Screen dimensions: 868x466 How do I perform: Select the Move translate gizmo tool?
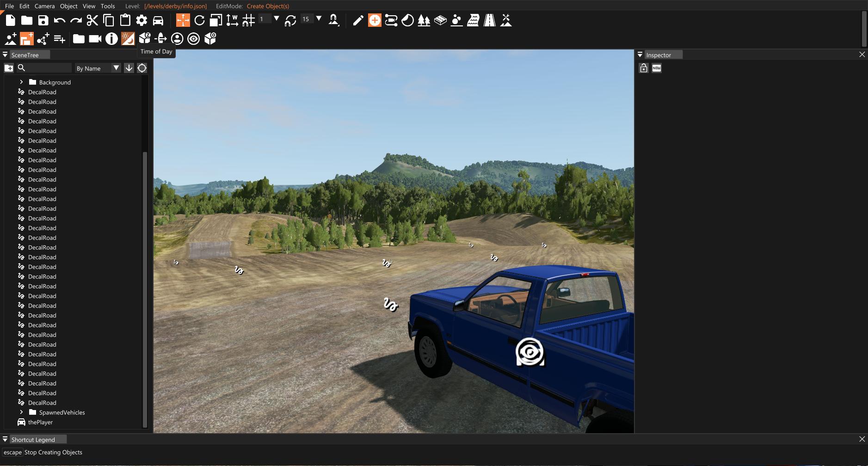pos(183,20)
